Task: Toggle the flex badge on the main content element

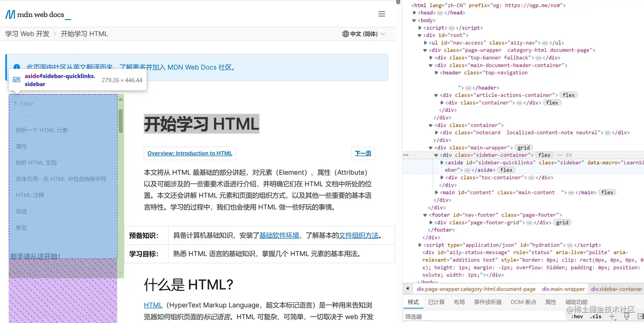Action: (x=607, y=192)
